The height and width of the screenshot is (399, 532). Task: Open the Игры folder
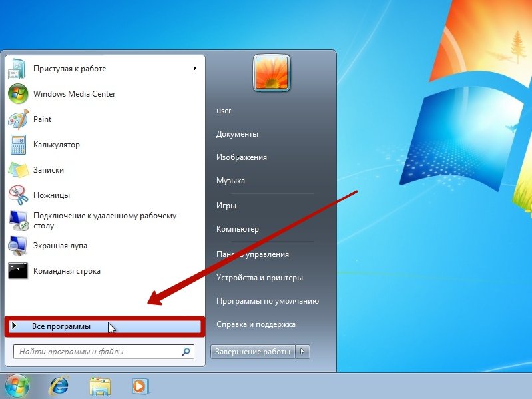(x=226, y=206)
